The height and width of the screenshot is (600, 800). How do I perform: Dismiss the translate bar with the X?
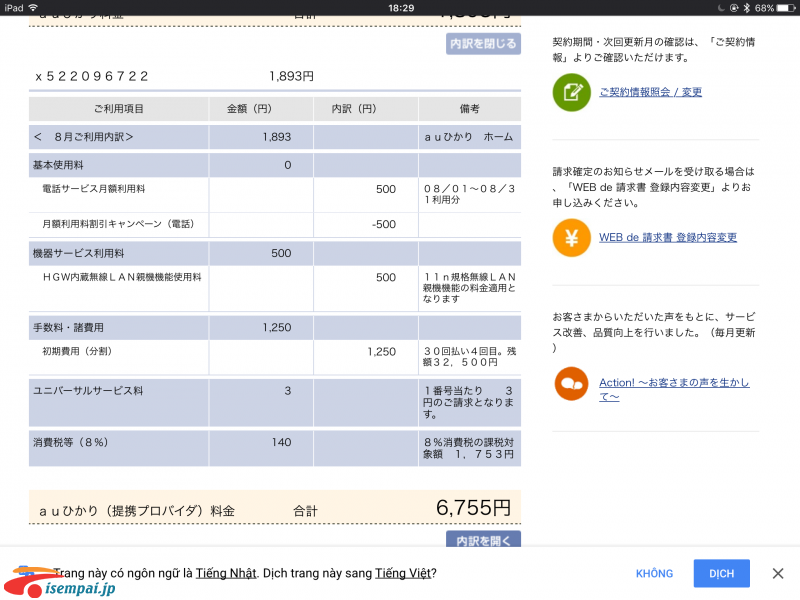778,573
